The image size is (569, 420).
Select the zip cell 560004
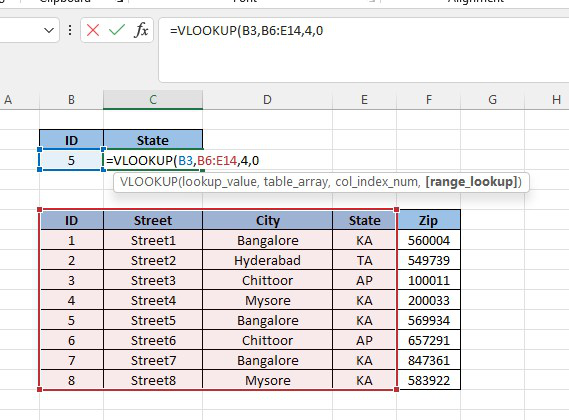[429, 240]
